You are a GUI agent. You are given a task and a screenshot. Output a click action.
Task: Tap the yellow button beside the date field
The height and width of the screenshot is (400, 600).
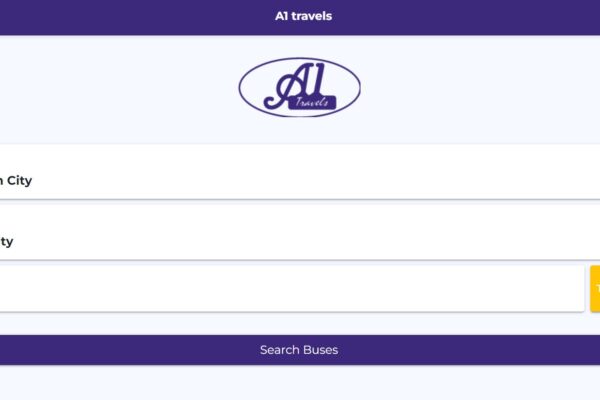(x=595, y=289)
